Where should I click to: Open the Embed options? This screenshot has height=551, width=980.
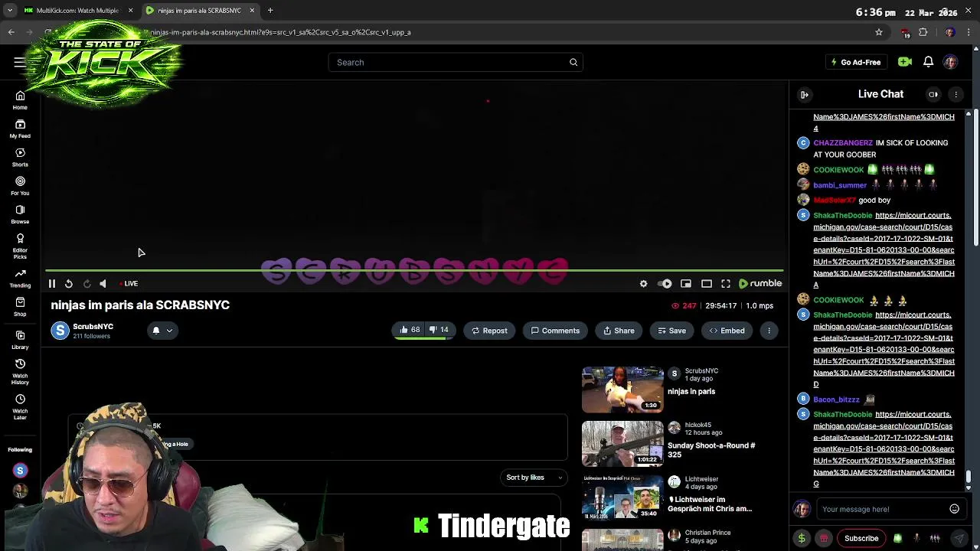[x=727, y=331]
